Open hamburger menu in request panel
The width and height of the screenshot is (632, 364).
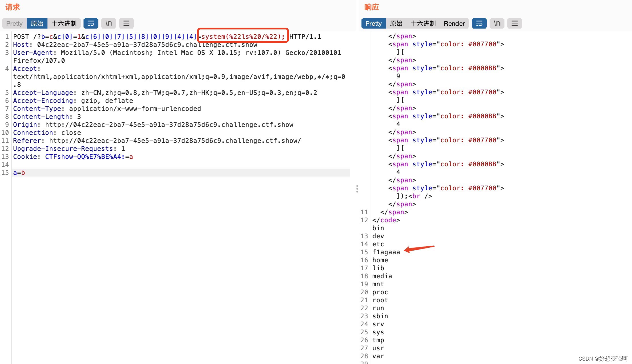coord(126,23)
